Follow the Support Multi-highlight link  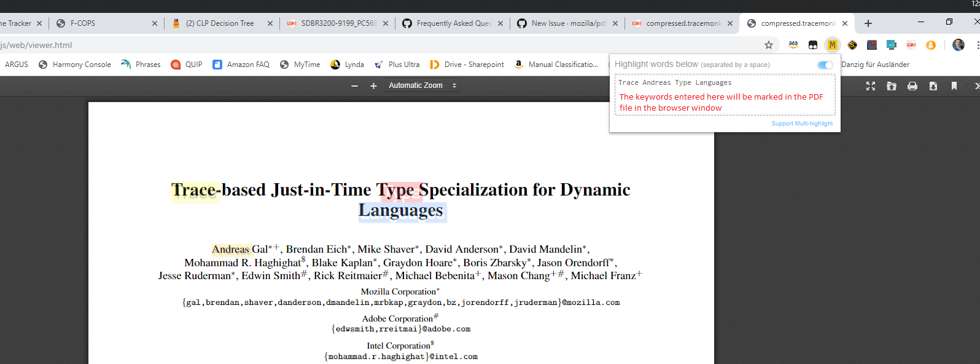tap(802, 124)
